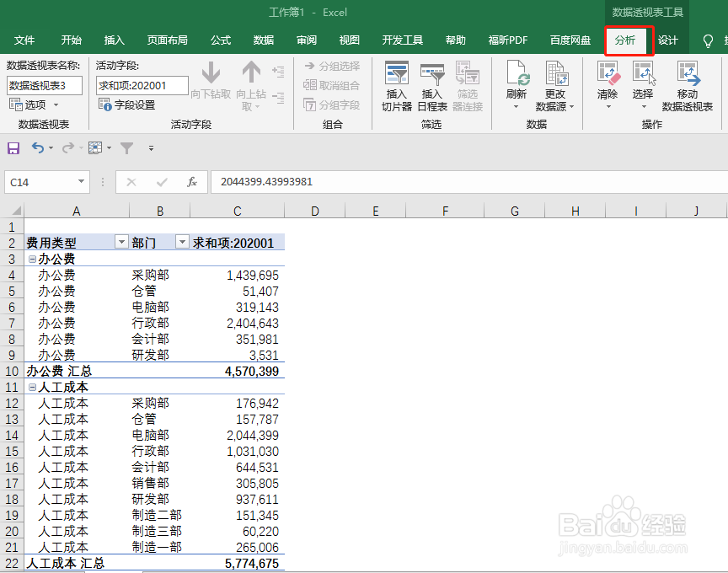Open the 费用类型 filter dropdown

[x=120, y=242]
